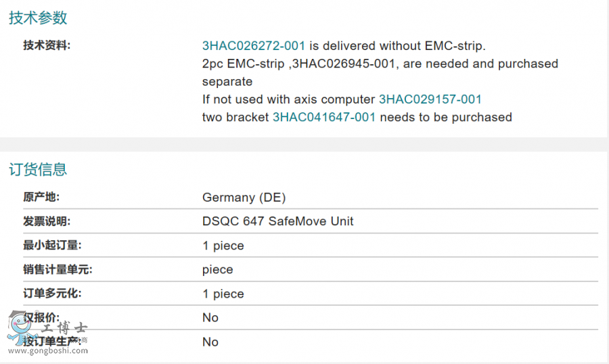
Task: Click the DSQC 647 SafeMove Unit text
Action: [x=277, y=221]
